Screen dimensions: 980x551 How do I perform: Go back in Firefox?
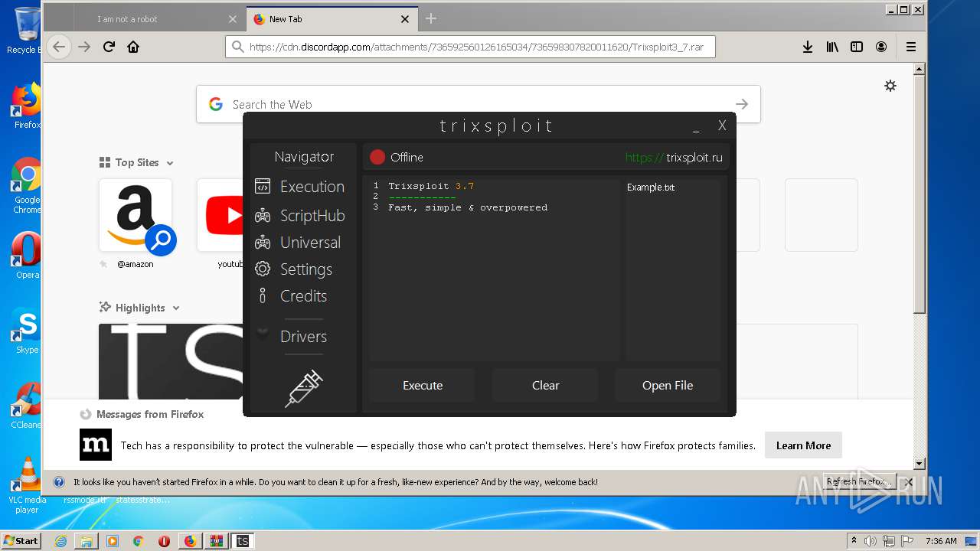pos(59,47)
